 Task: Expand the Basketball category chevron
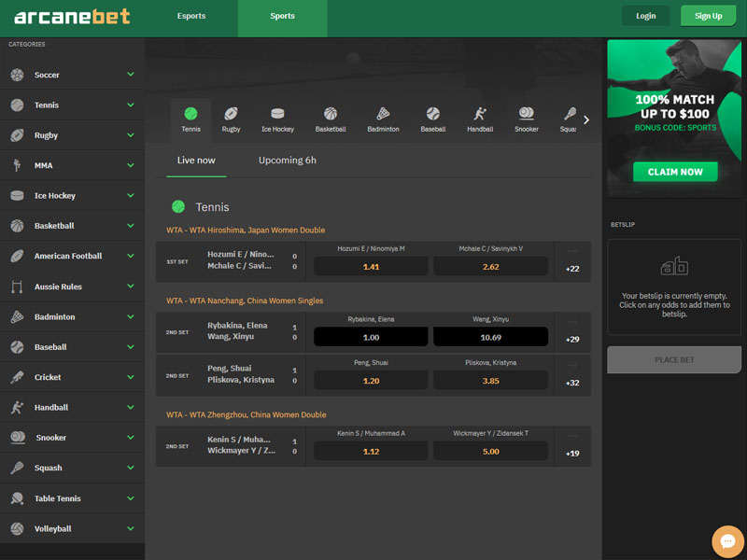pos(131,226)
